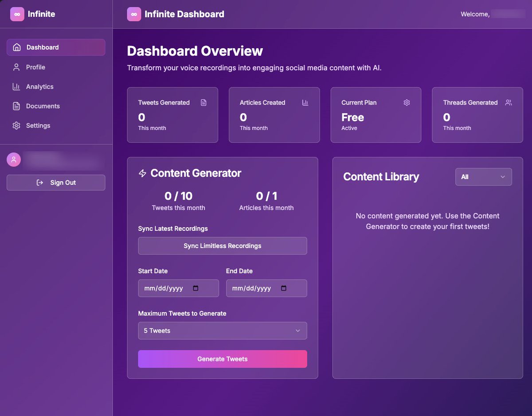Open the End Date calendar picker icon
This screenshot has width=532, height=416.
tap(284, 288)
